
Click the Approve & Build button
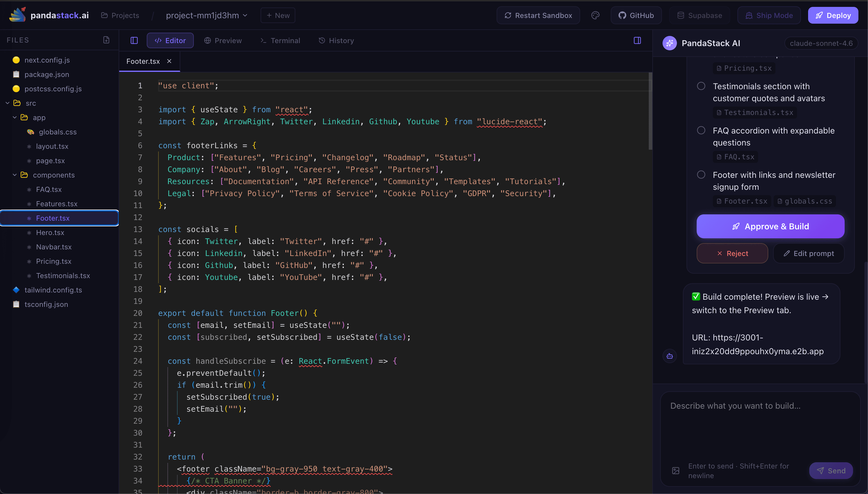point(770,226)
